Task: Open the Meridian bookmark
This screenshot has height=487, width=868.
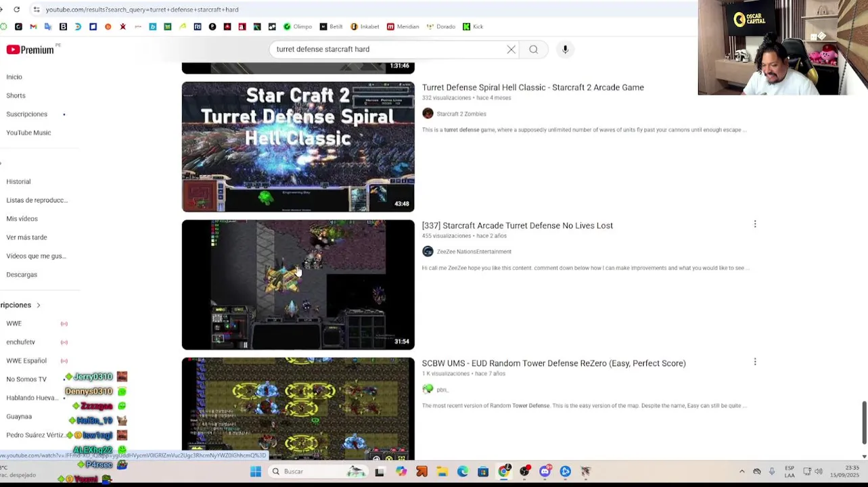Action: 403,26
